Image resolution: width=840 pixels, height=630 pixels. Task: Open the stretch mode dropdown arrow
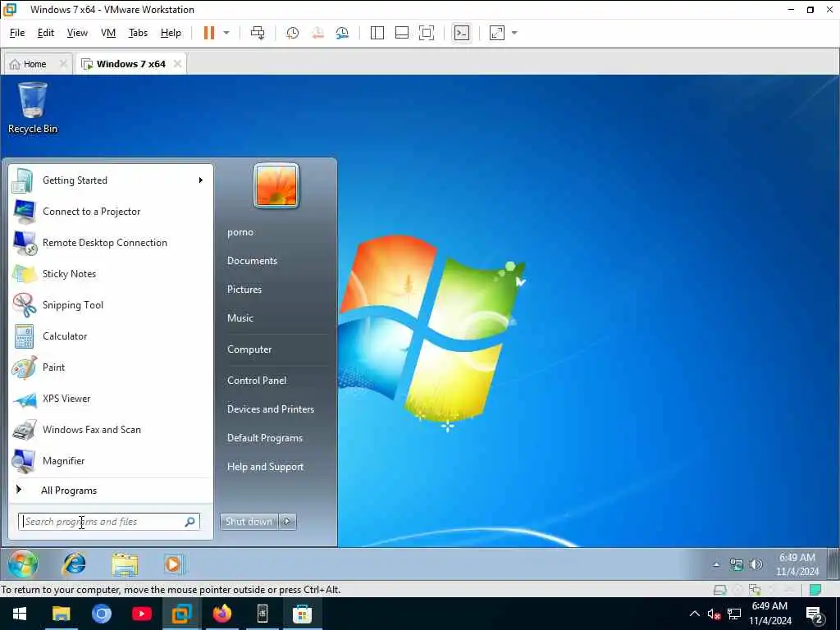click(514, 33)
